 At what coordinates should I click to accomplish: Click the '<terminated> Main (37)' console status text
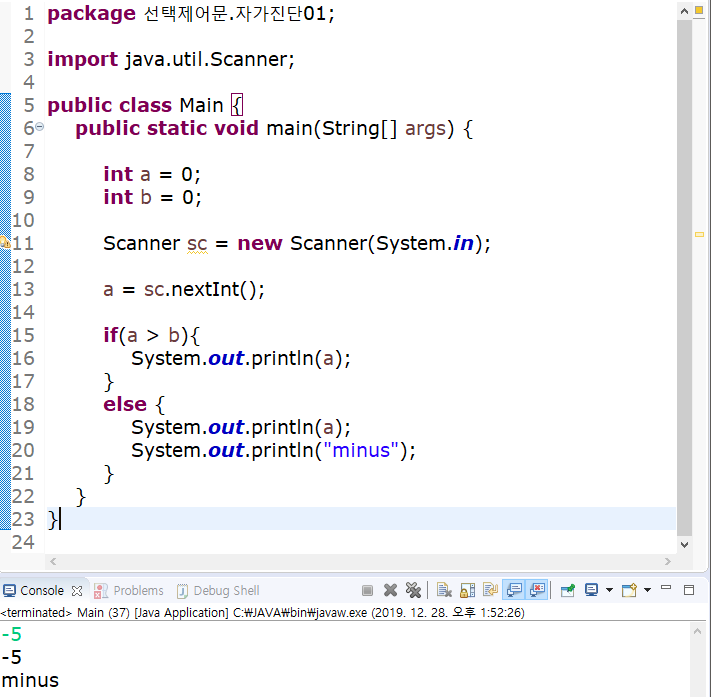coord(65,613)
